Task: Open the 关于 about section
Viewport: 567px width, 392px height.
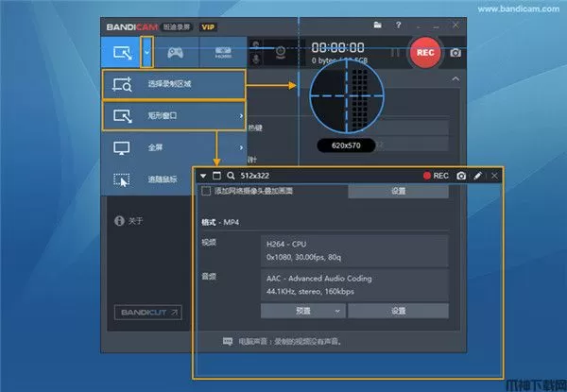Action: (x=129, y=221)
